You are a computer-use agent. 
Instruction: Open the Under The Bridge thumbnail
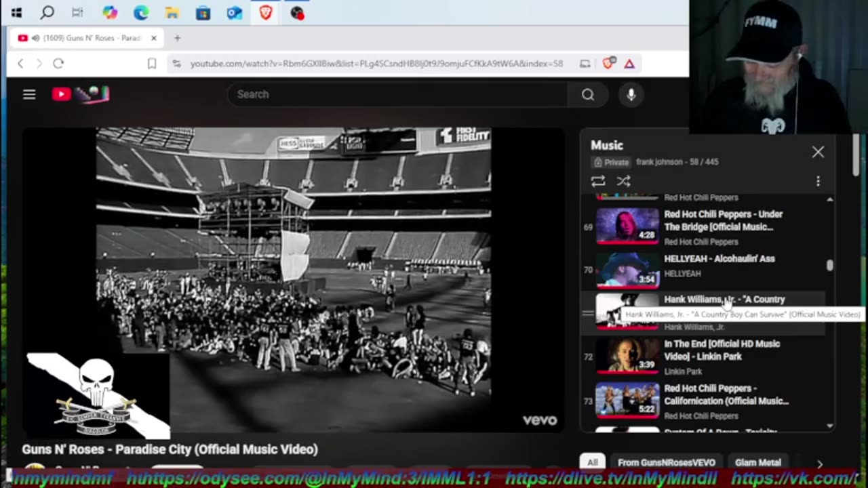click(x=627, y=226)
